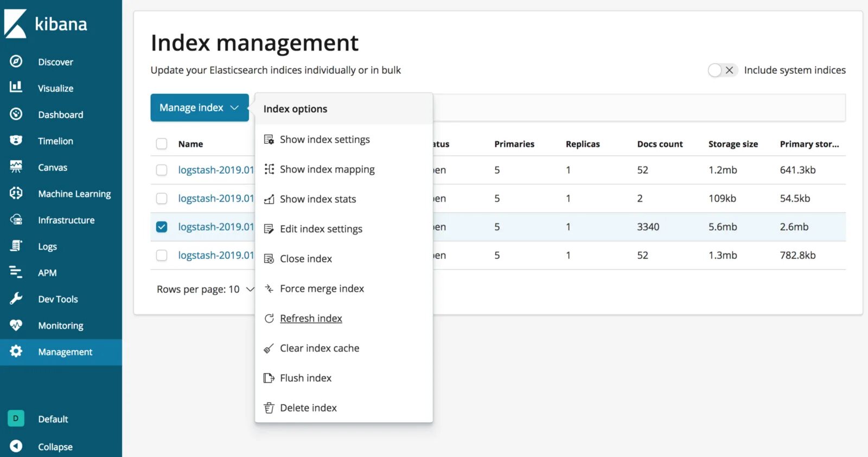Toggle Include system indices switch

723,70
